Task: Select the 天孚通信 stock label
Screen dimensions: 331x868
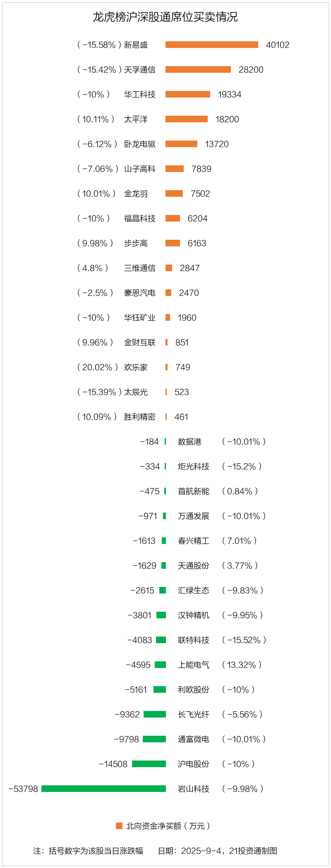Action: pyautogui.click(x=140, y=69)
